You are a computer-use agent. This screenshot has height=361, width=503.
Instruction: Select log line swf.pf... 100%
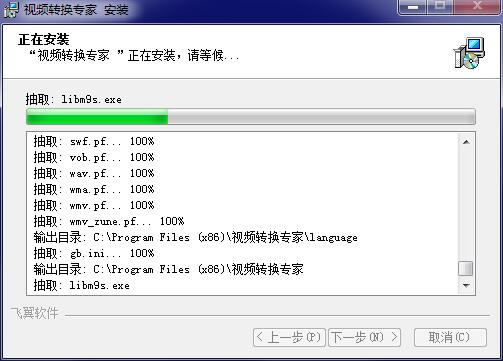pyautogui.click(x=94, y=141)
